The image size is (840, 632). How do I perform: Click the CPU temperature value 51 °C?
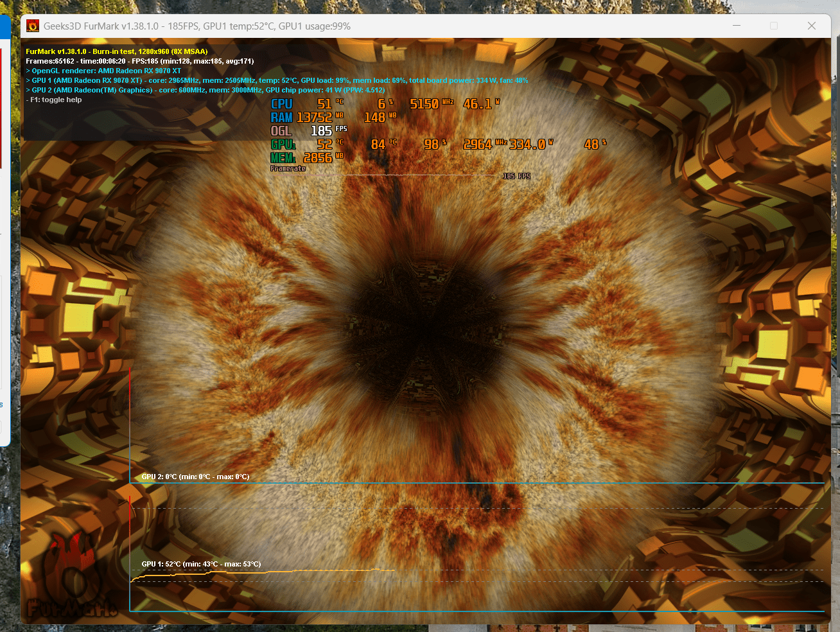(x=330, y=104)
